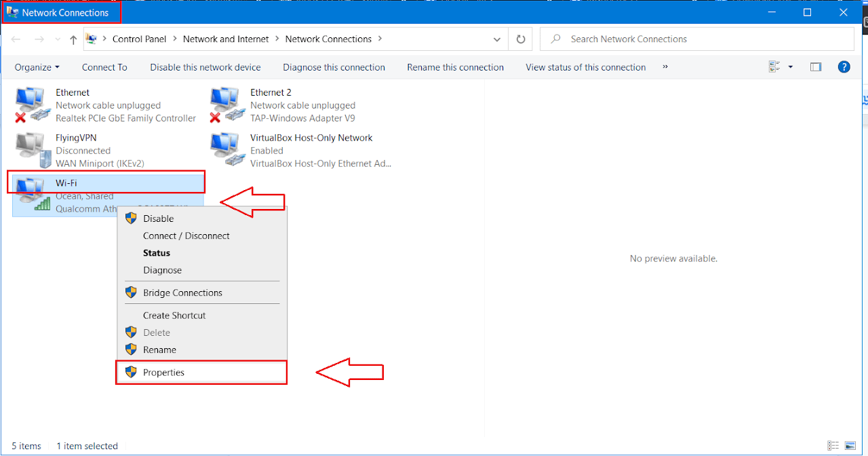This screenshot has width=868, height=456.
Task: Select the Wi-Fi connection name
Action: (66, 183)
